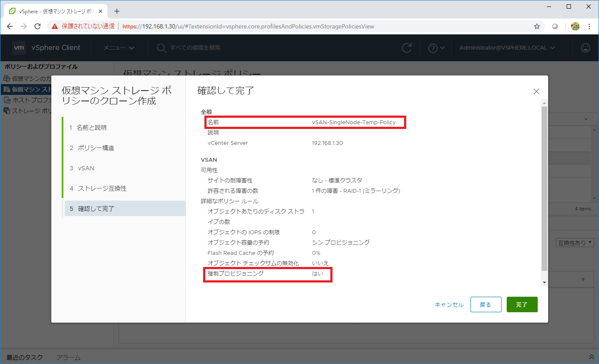Click the vSAN-SingleNode-Temp-Policy name value
Screen dimensions: 599x364
coord(354,122)
